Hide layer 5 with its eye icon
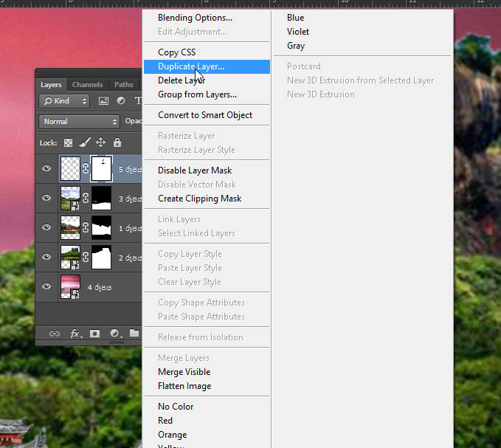 pos(46,168)
